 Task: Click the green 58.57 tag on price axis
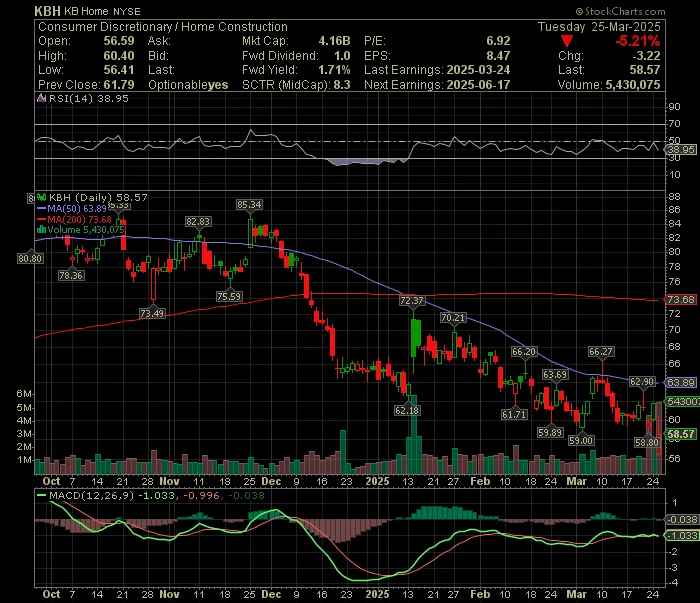point(681,434)
